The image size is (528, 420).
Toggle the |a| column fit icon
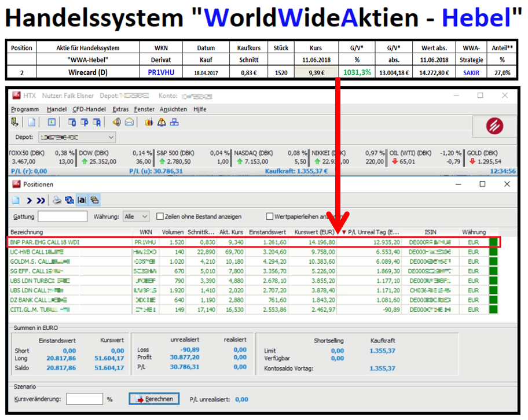click(x=82, y=200)
